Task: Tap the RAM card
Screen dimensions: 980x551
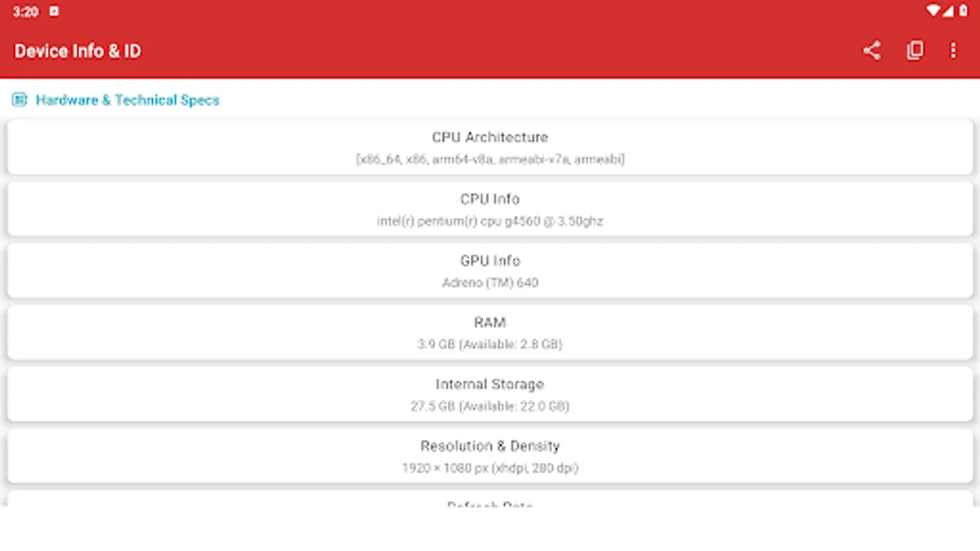Action: click(x=490, y=332)
